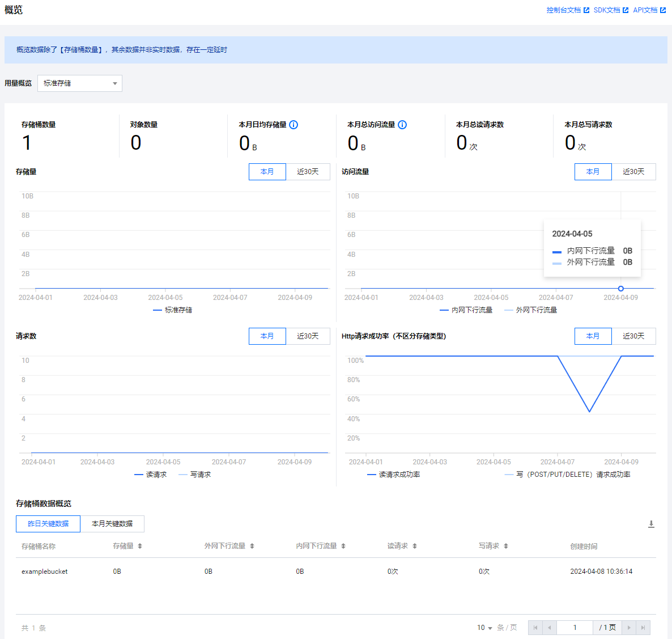The image size is (672, 639).
Task: Click the download icon above bucket table
Action: coord(651,524)
